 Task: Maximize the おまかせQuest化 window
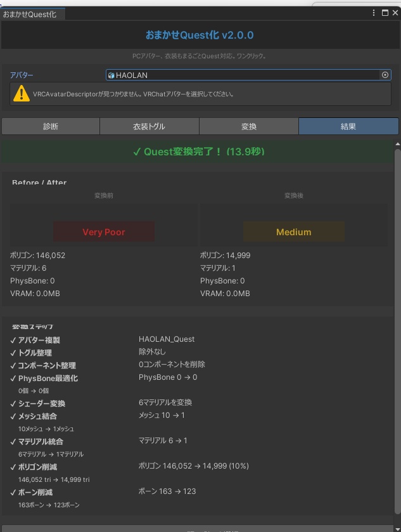(x=385, y=13)
